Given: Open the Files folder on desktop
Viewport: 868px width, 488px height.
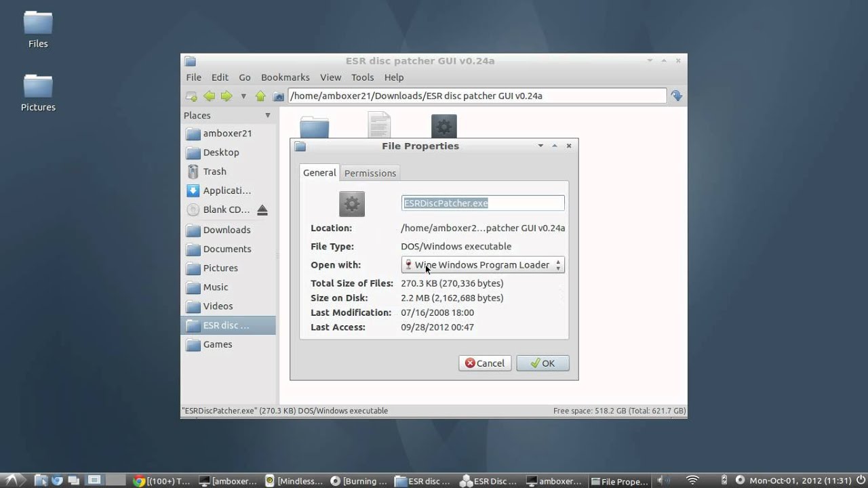Looking at the screenshot, I should pyautogui.click(x=38, y=29).
